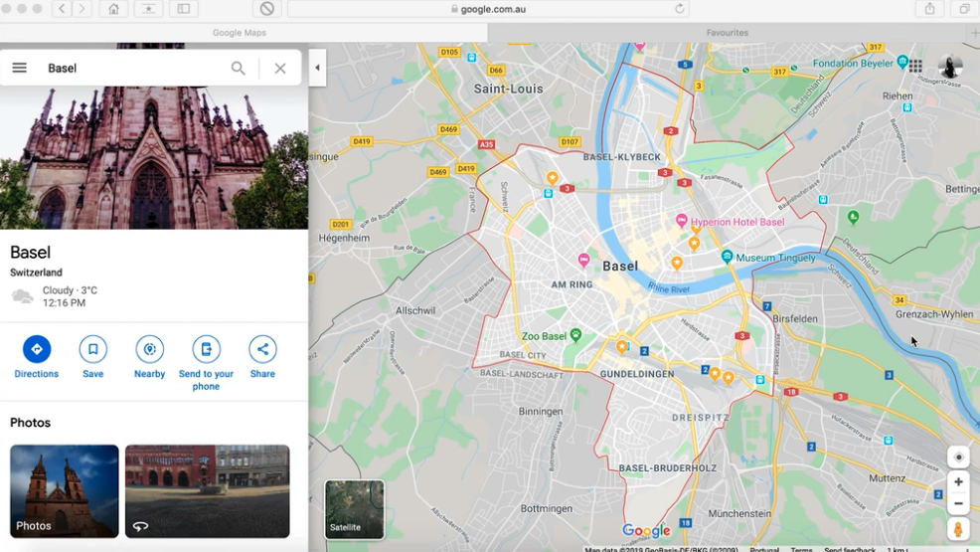This screenshot has width=980, height=552.
Task: Click the content blocker icon in Safari toolbar
Action: (267, 9)
